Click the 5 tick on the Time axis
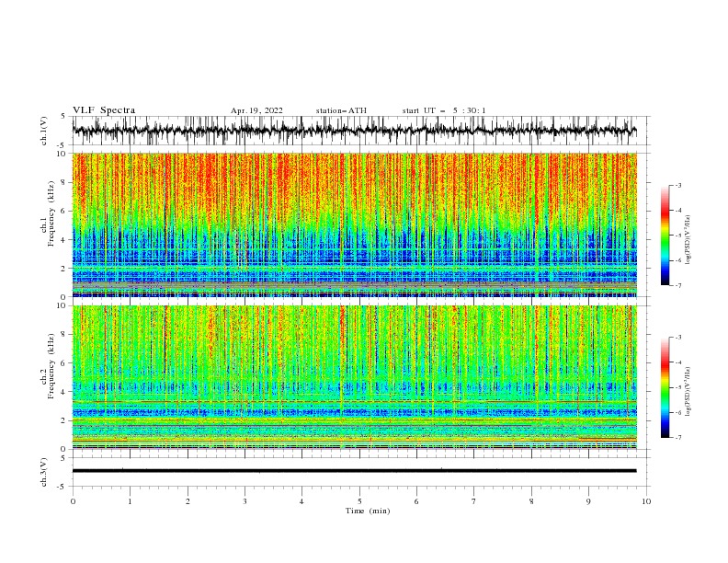728x563 pixels. pos(359,501)
